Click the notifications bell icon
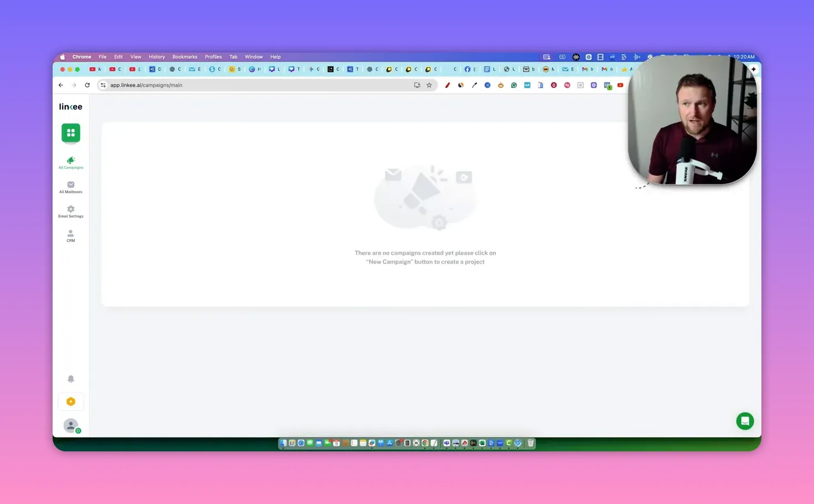This screenshot has width=814, height=504. 70,379
